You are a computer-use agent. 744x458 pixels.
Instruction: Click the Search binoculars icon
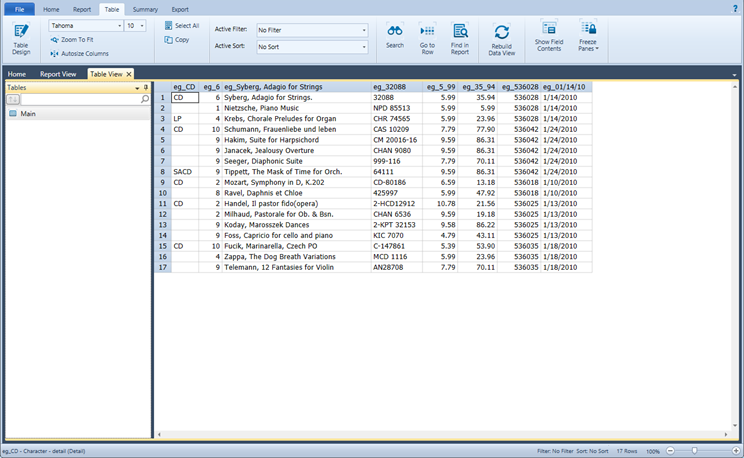pyautogui.click(x=395, y=32)
